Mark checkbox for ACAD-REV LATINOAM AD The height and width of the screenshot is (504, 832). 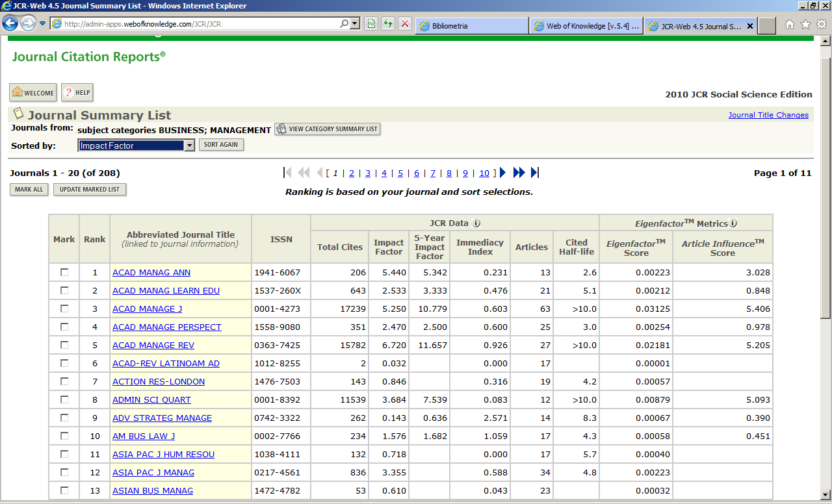point(64,363)
